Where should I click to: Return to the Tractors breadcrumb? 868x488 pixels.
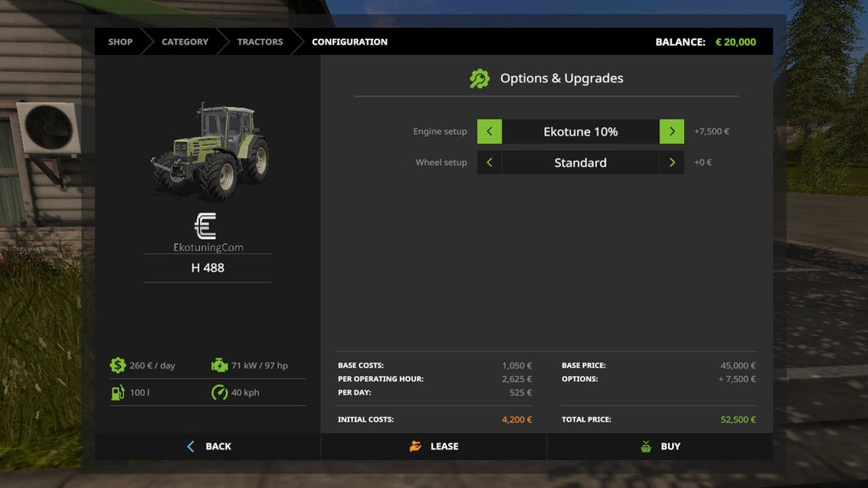tap(259, 42)
